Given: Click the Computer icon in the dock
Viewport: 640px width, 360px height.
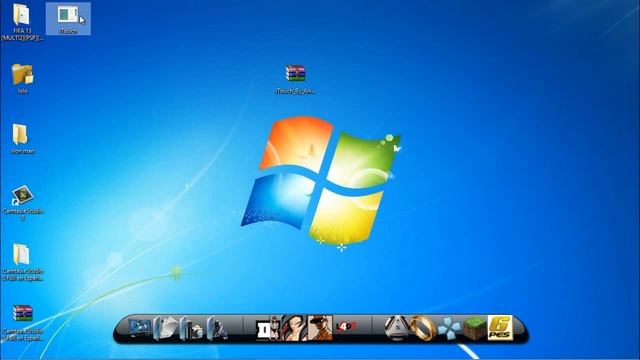Looking at the screenshot, I should click(140, 328).
